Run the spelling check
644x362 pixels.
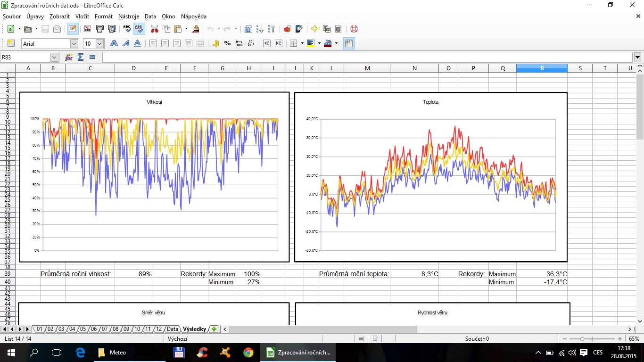click(x=127, y=29)
